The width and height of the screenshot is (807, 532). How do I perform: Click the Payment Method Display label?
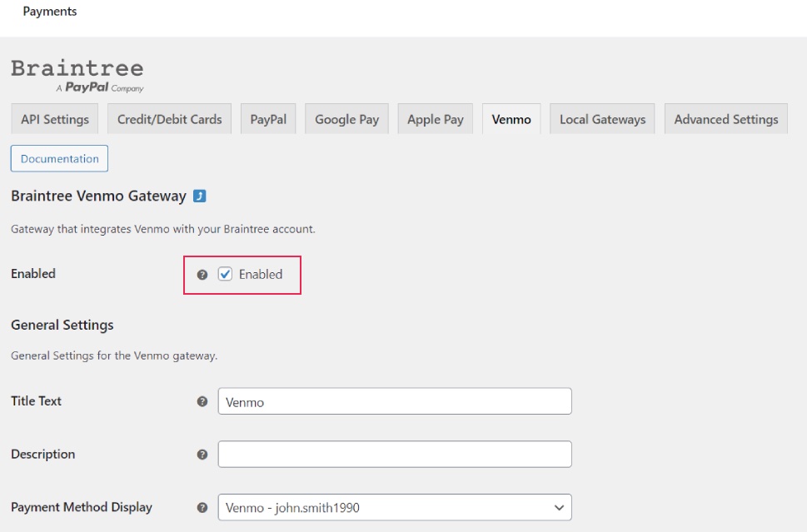[x=82, y=507]
